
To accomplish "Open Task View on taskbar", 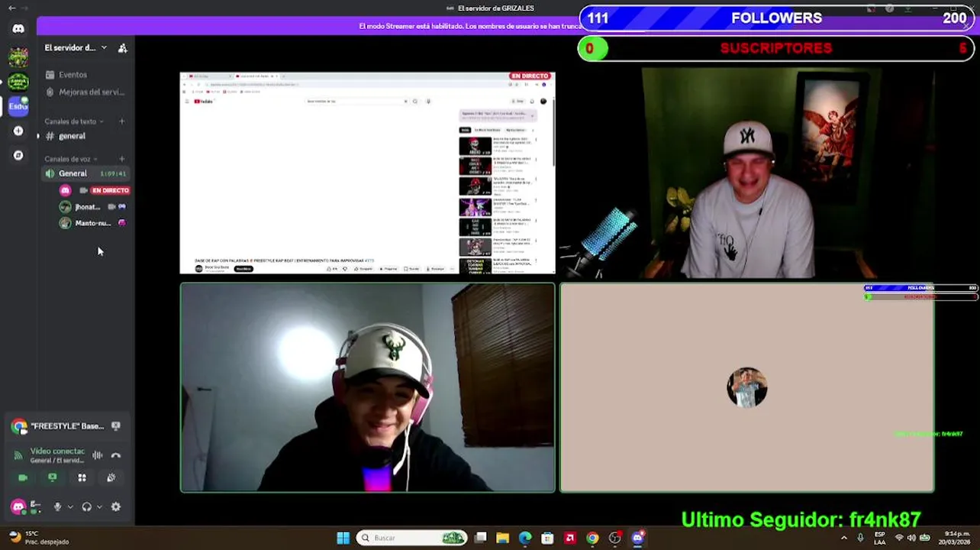I will coord(481,538).
